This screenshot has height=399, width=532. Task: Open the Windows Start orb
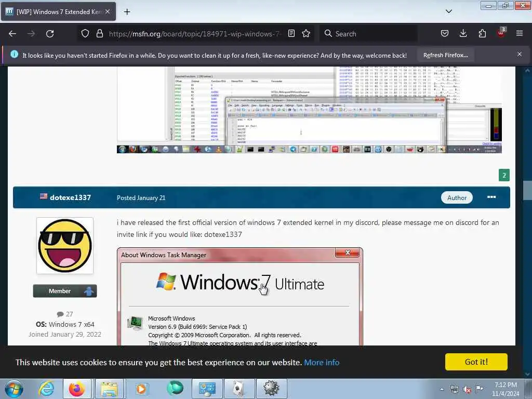pyautogui.click(x=14, y=389)
